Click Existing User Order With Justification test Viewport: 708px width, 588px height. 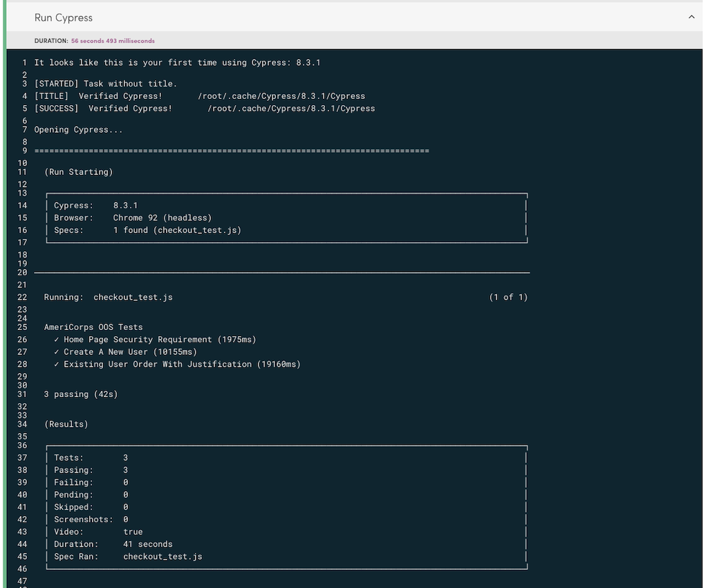pos(176,365)
